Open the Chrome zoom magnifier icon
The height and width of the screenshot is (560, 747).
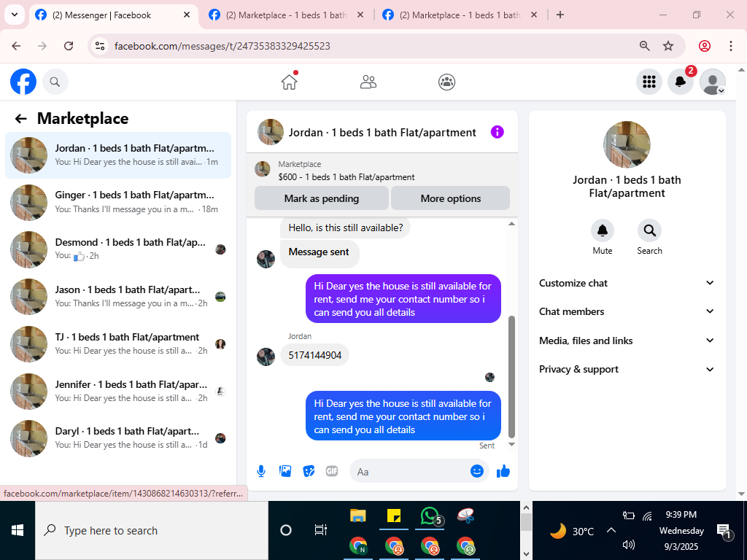644,46
